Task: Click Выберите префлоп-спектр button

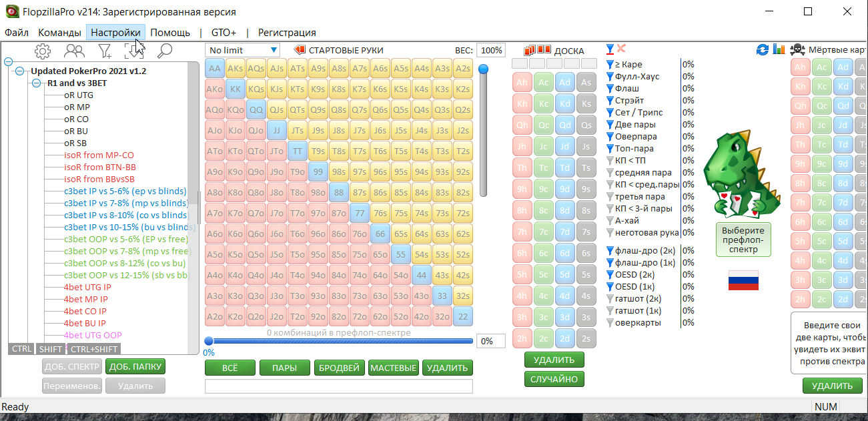Action: (x=743, y=240)
